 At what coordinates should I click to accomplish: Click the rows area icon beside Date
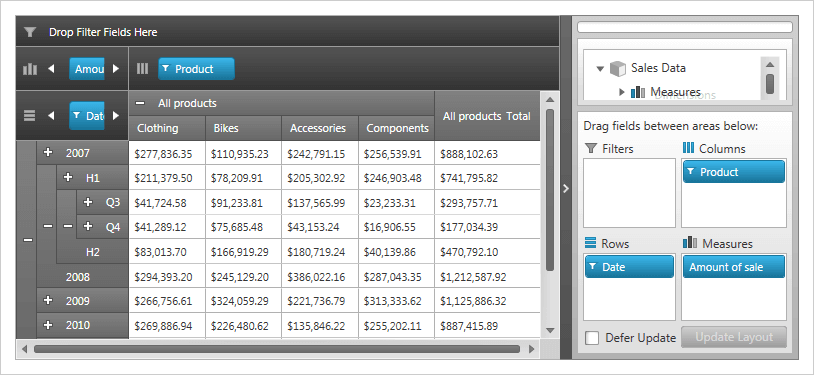(x=30, y=115)
